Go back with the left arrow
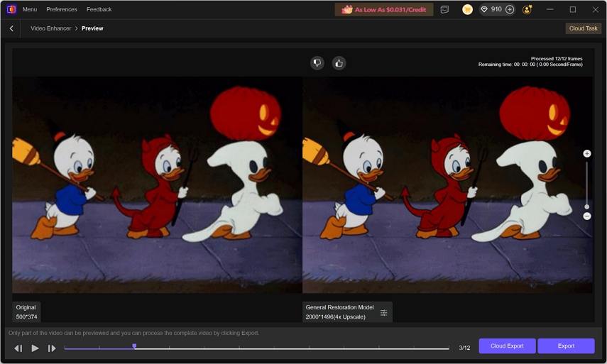 pos(11,28)
